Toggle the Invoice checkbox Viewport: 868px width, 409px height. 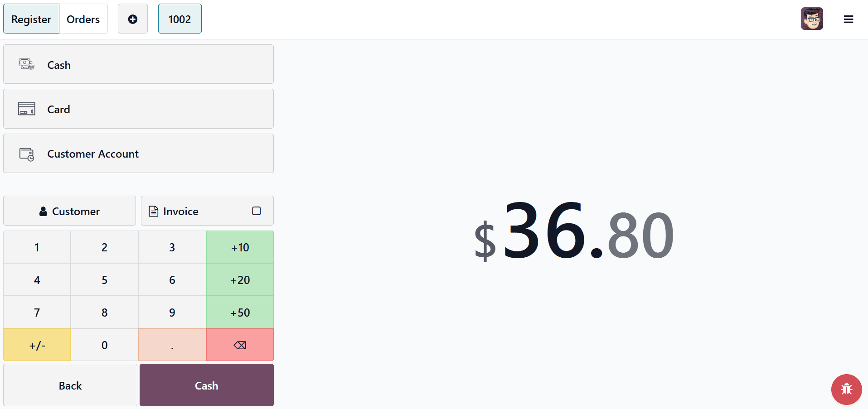point(257,211)
